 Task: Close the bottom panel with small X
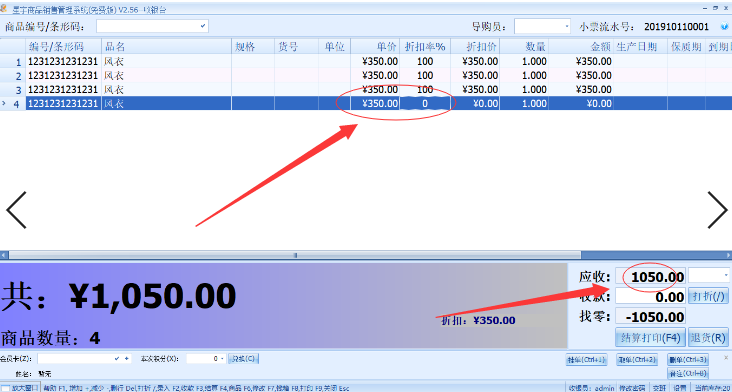pos(726,357)
